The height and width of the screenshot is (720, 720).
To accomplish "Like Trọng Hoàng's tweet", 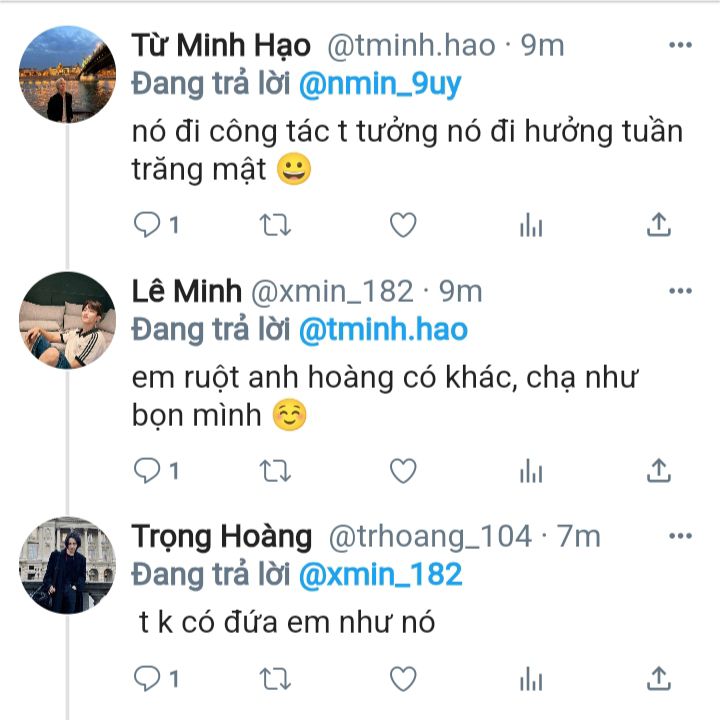I will pyautogui.click(x=402, y=679).
